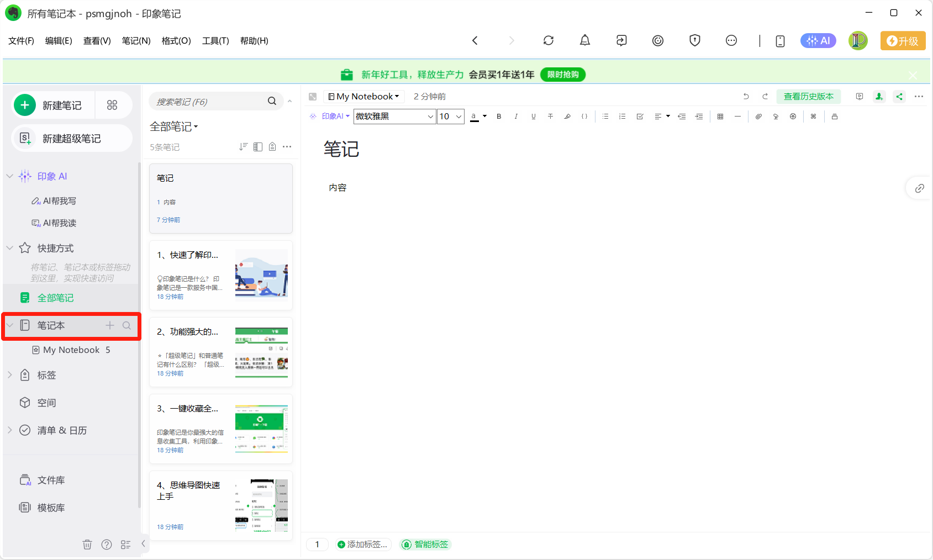This screenshot has width=933, height=560.
Task: Collapse the 快捷方式 section
Action: point(9,248)
